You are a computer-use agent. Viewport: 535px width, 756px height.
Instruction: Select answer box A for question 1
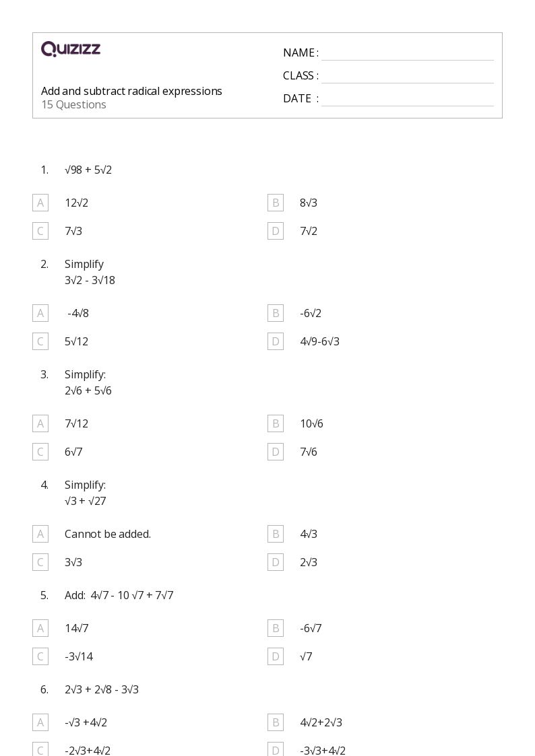pos(40,203)
